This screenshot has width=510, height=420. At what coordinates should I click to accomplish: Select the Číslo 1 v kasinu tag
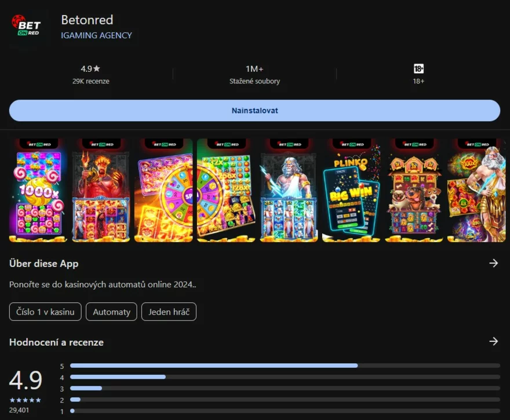[45, 312]
